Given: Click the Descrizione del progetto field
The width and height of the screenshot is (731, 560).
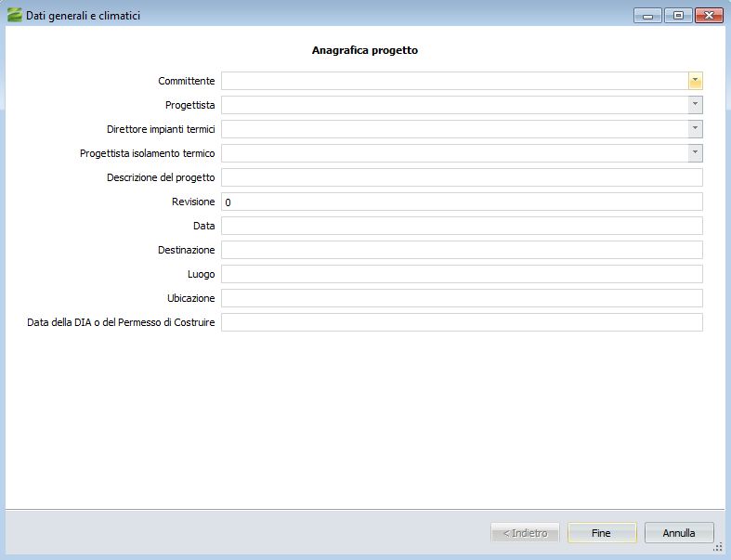Looking at the screenshot, I should [x=462, y=177].
